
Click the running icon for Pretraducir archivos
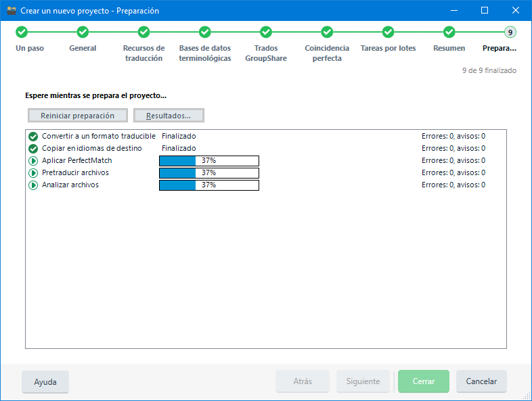[33, 173]
